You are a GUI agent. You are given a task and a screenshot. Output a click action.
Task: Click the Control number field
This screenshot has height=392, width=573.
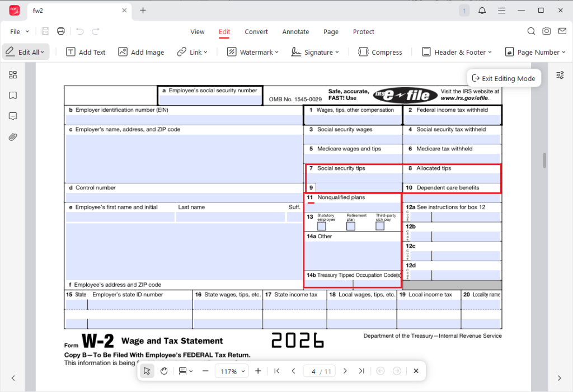pyautogui.click(x=184, y=197)
